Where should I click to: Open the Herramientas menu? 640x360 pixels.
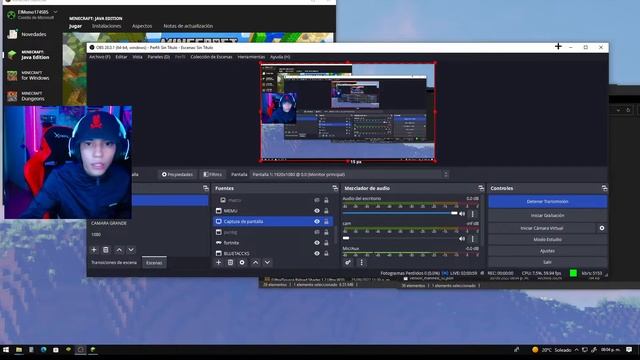click(x=251, y=57)
